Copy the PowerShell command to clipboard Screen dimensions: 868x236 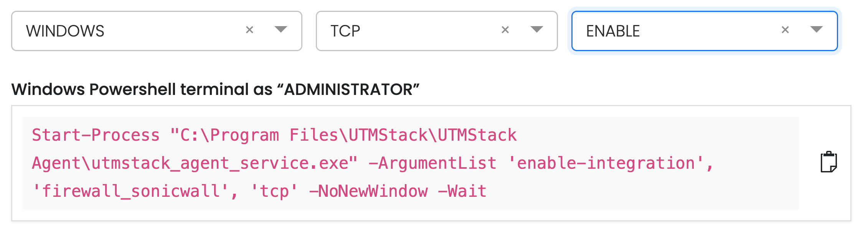coord(828,162)
